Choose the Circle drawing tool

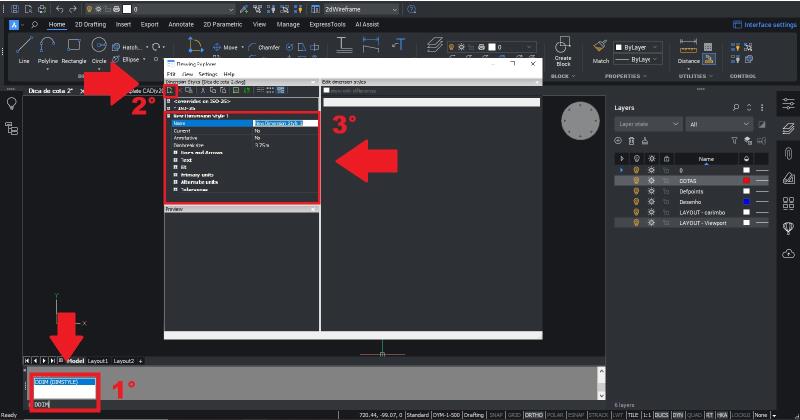click(99, 47)
